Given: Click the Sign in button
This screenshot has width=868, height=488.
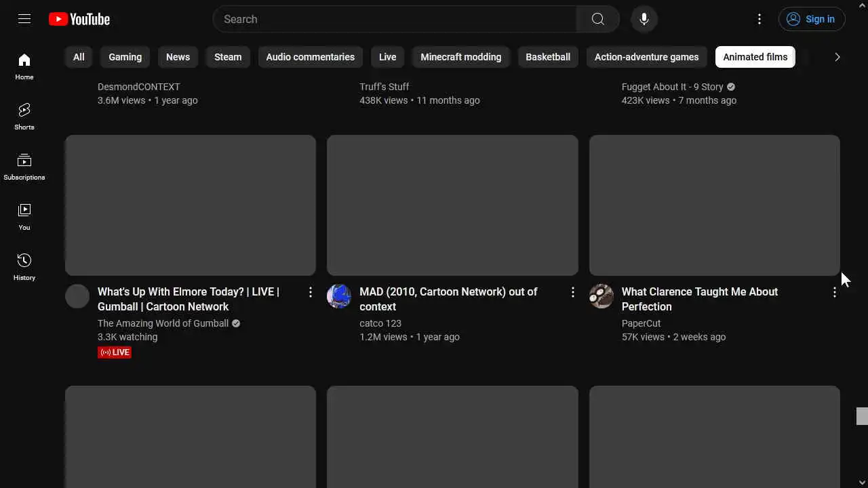Looking at the screenshot, I should 812,19.
